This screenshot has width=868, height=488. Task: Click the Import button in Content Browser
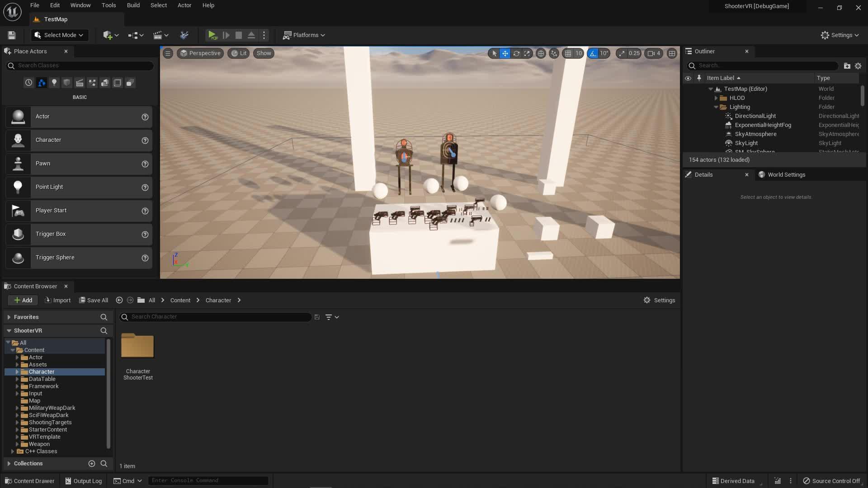(x=57, y=300)
